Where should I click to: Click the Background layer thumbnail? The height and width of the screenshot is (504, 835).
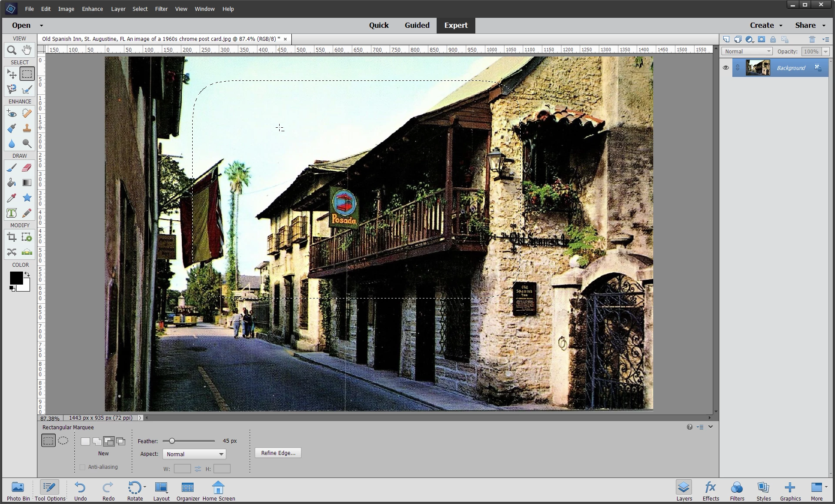758,68
